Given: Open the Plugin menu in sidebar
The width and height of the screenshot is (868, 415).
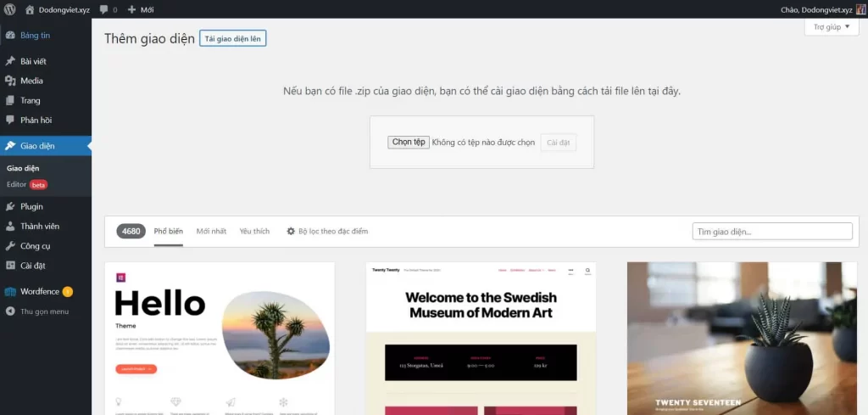Looking at the screenshot, I should tap(31, 206).
